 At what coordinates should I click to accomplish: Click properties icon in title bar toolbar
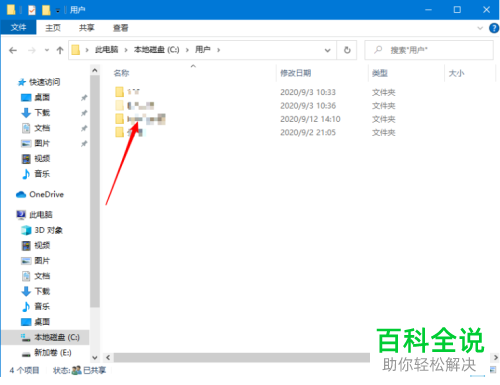tap(32, 10)
